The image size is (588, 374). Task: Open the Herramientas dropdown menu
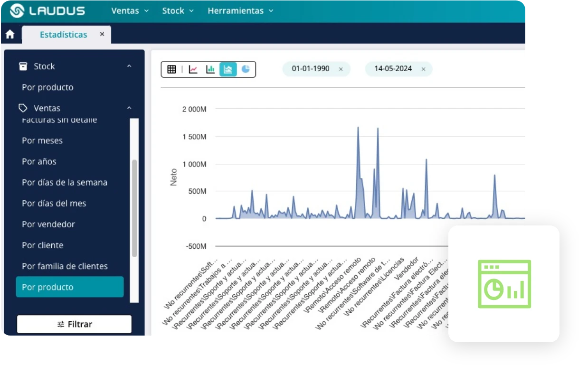[x=240, y=10]
